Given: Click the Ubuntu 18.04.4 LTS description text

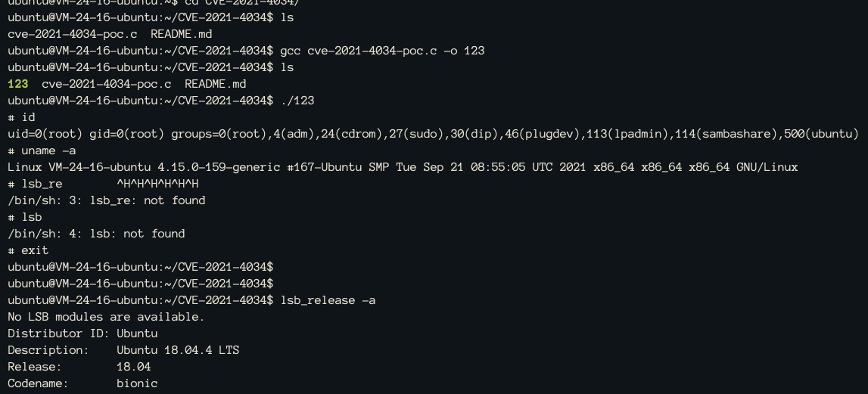Looking at the screenshot, I should pos(179,349).
